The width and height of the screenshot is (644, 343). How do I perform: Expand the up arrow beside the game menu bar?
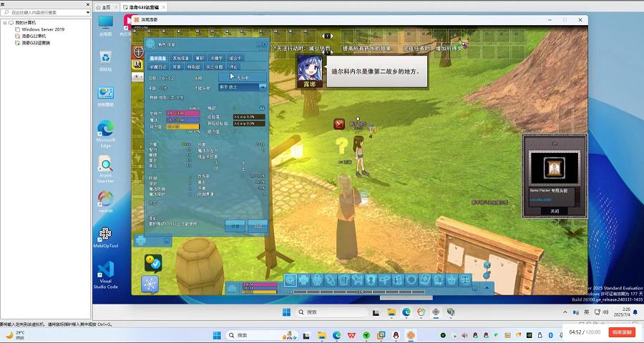(487, 288)
